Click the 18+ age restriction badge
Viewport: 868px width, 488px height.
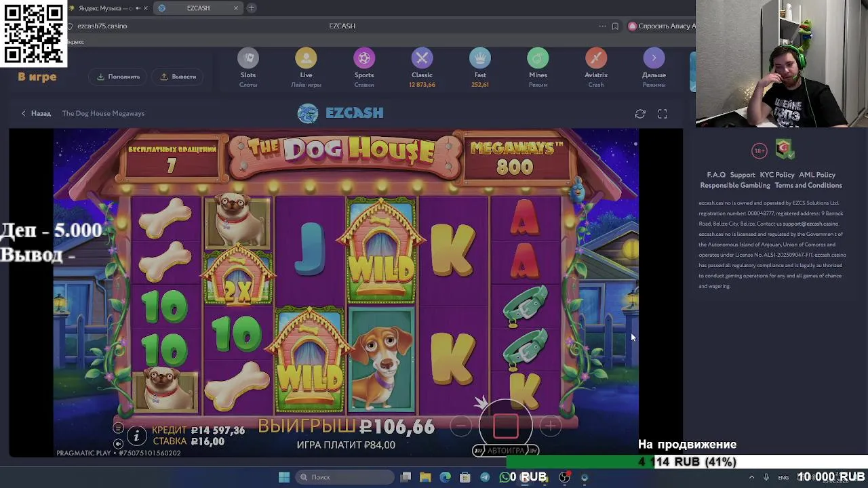click(x=759, y=150)
